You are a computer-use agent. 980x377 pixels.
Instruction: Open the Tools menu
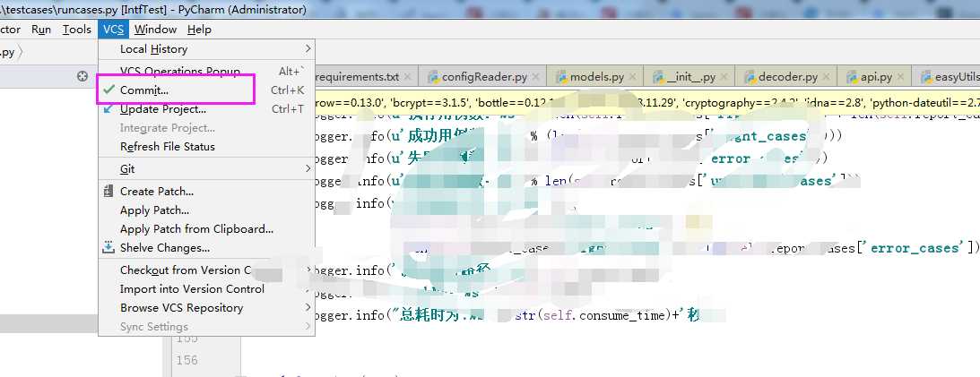(77, 30)
